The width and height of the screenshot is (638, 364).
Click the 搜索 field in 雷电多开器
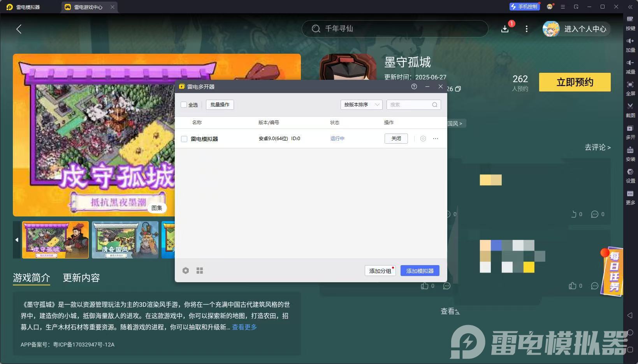coord(413,105)
